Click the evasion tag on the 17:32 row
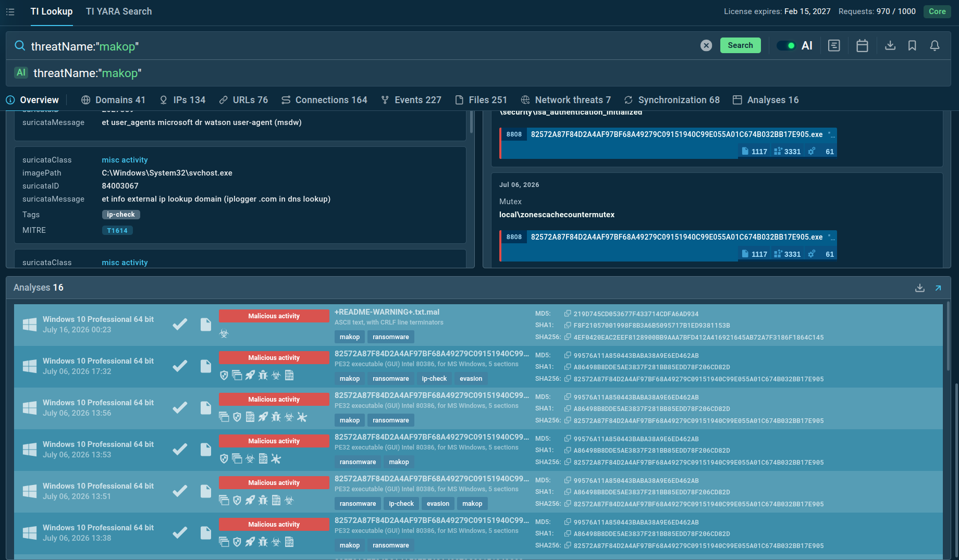 tap(471, 379)
